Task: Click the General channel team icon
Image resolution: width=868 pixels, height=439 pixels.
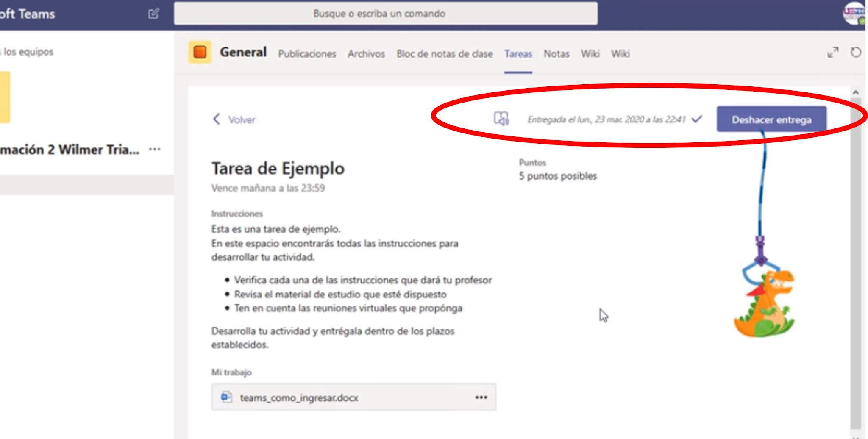Action: [x=200, y=52]
